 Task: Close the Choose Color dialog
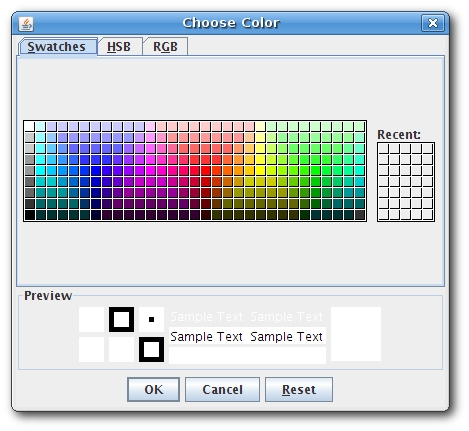pyautogui.click(x=433, y=23)
